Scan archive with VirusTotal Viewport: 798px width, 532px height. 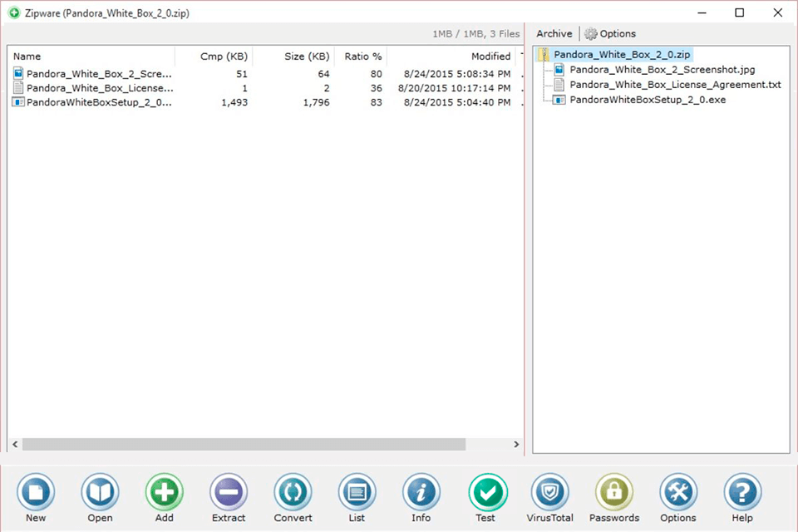click(549, 497)
